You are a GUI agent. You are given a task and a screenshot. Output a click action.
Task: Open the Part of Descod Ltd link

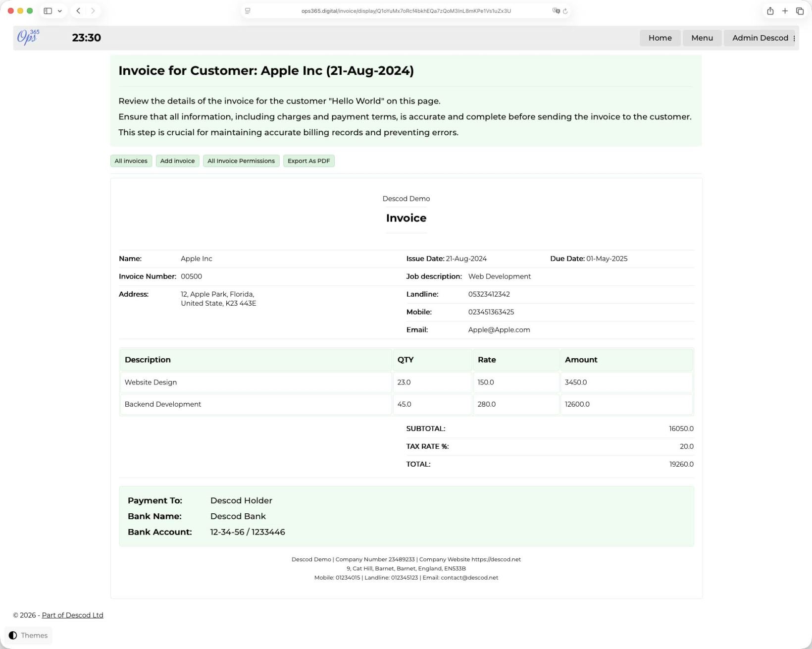(x=73, y=615)
